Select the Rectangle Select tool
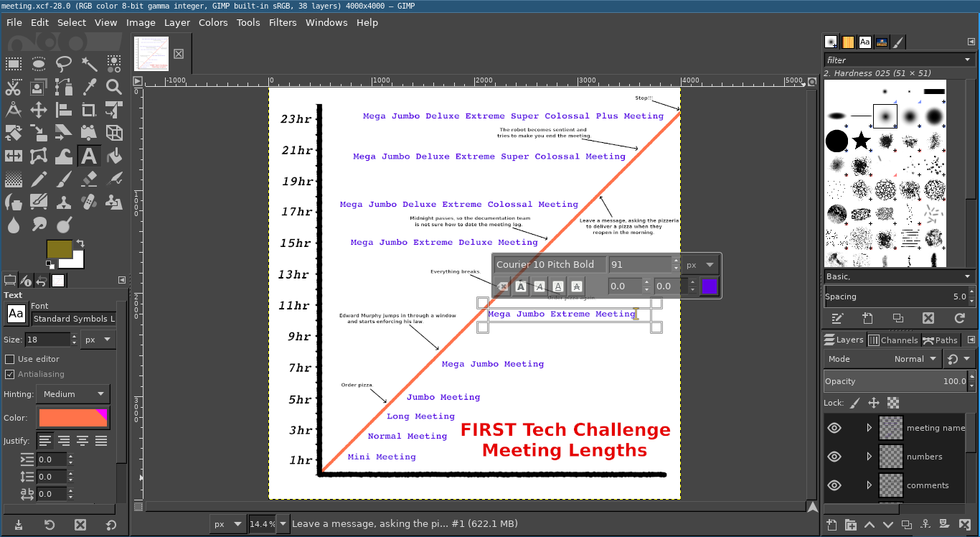Screen dimensions: 980x537 (14, 64)
